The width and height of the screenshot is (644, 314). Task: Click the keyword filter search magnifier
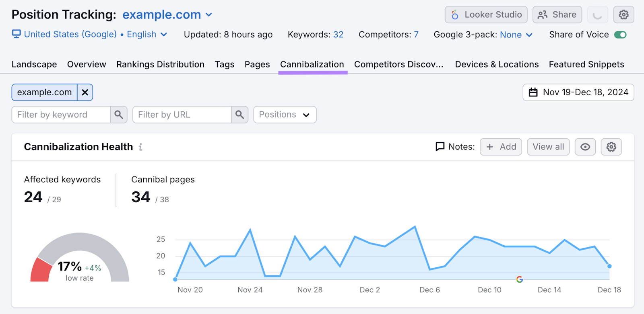pyautogui.click(x=119, y=115)
